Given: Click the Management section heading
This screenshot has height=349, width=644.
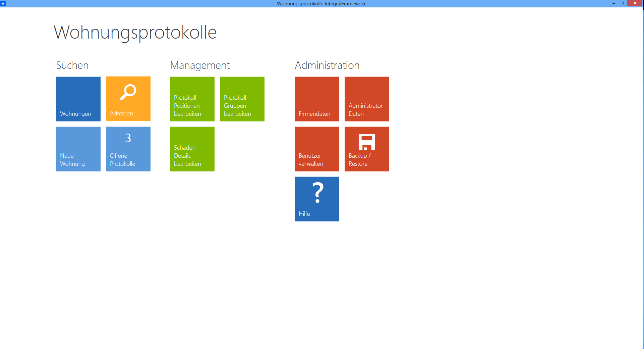Looking at the screenshot, I should 200,65.
